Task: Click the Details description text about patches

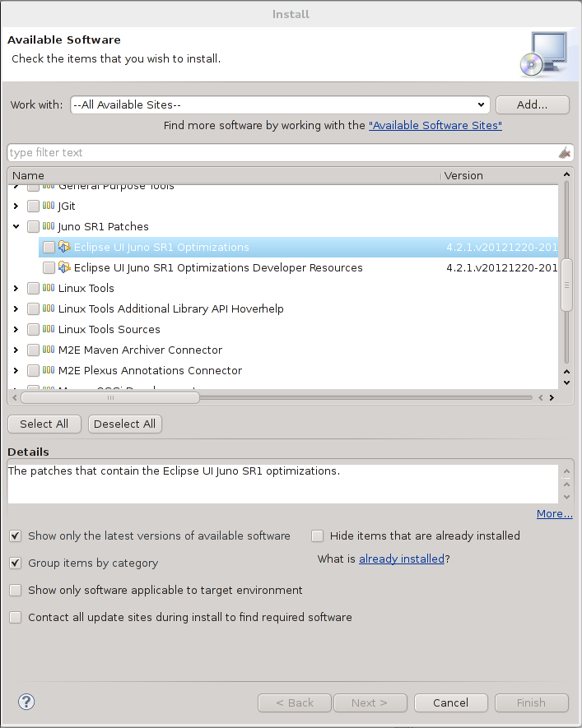Action: click(175, 471)
